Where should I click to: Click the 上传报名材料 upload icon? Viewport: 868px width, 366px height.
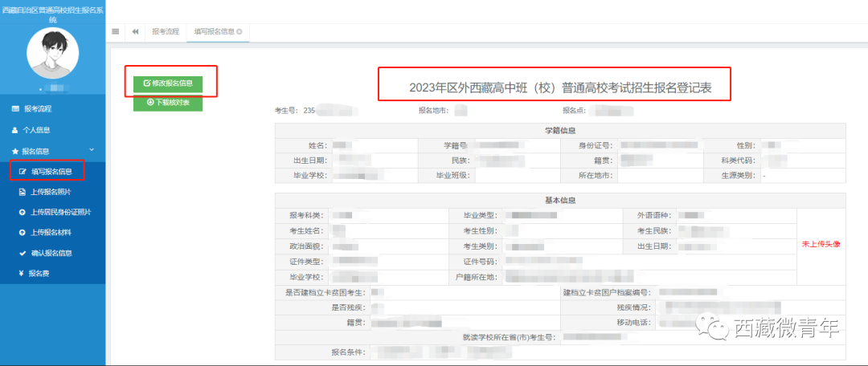tap(22, 233)
